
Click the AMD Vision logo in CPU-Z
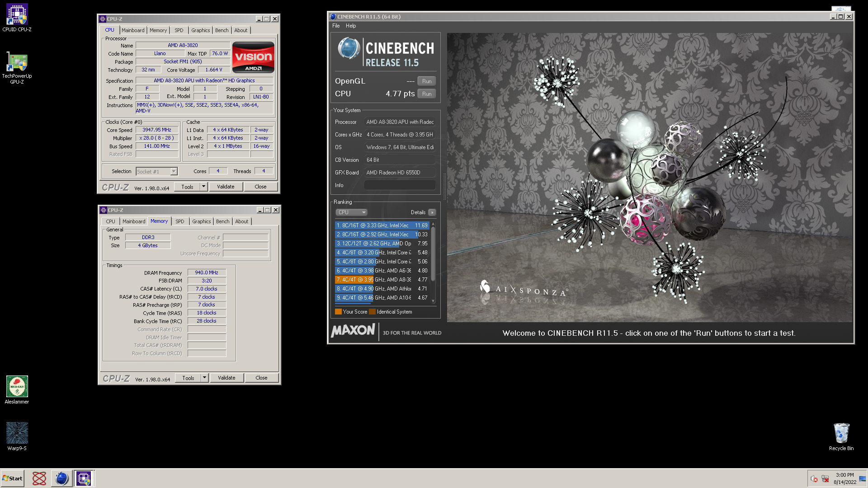pyautogui.click(x=253, y=57)
